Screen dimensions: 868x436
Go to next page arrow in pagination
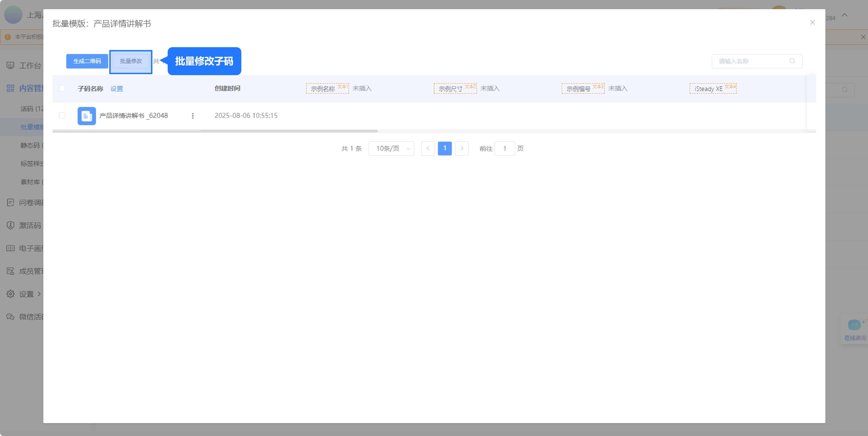(462, 148)
